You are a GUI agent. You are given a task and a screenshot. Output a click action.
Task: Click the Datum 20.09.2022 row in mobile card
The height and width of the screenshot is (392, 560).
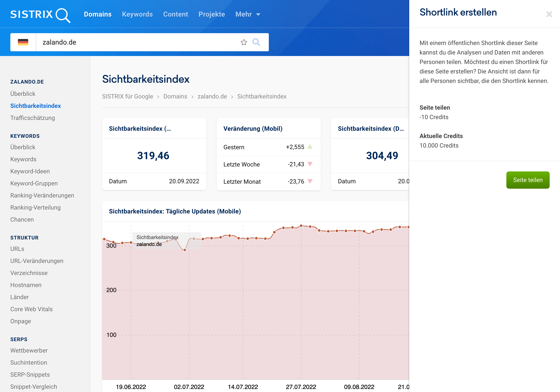(154, 181)
